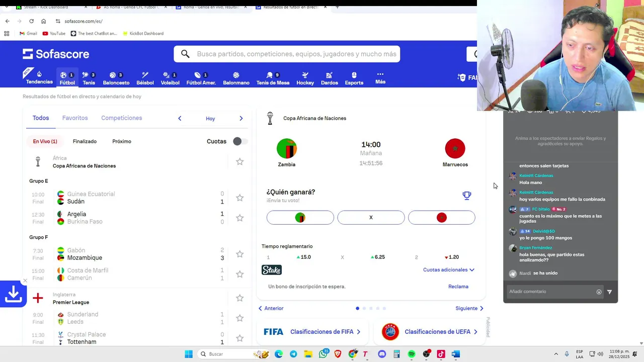The width and height of the screenshot is (644, 362).
Task: Open the Stake sponsor logo
Action: click(272, 270)
